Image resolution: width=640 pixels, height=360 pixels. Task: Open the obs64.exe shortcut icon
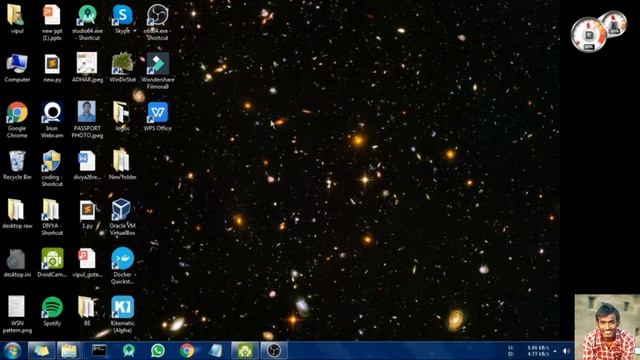coord(158,16)
